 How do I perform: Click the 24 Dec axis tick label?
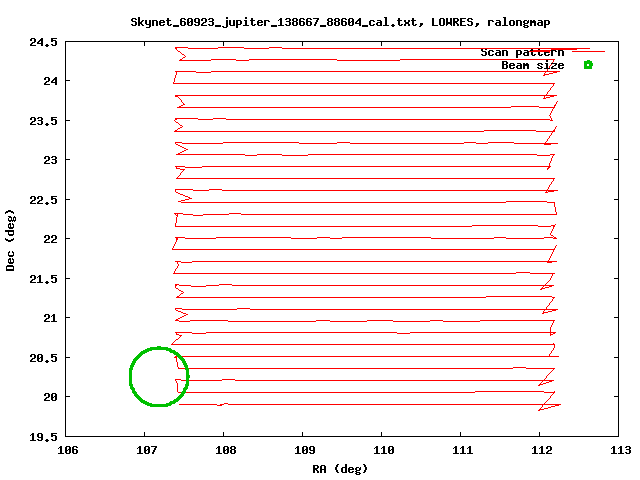(x=50, y=81)
